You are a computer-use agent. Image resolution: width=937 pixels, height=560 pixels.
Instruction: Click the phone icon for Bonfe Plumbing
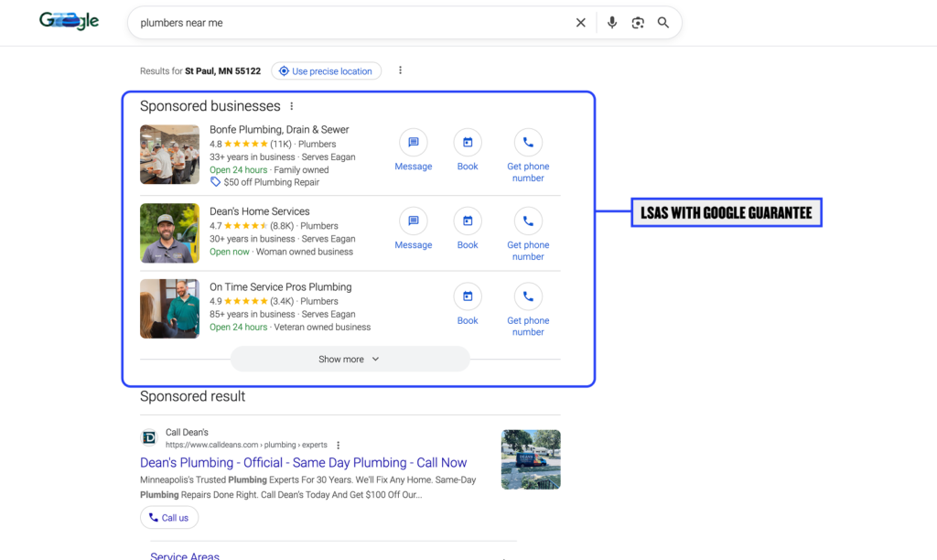[x=528, y=142]
